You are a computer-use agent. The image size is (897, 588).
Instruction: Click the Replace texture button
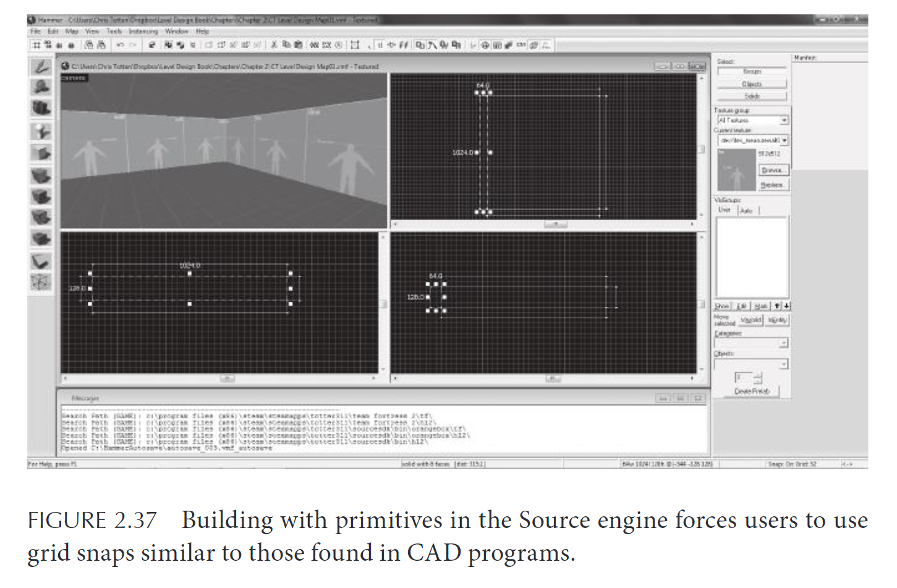(x=773, y=185)
